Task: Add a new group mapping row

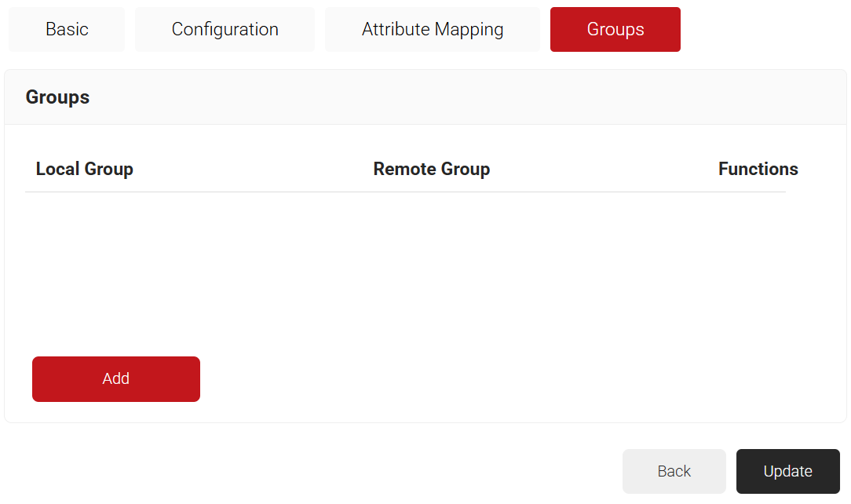Action: pos(116,379)
